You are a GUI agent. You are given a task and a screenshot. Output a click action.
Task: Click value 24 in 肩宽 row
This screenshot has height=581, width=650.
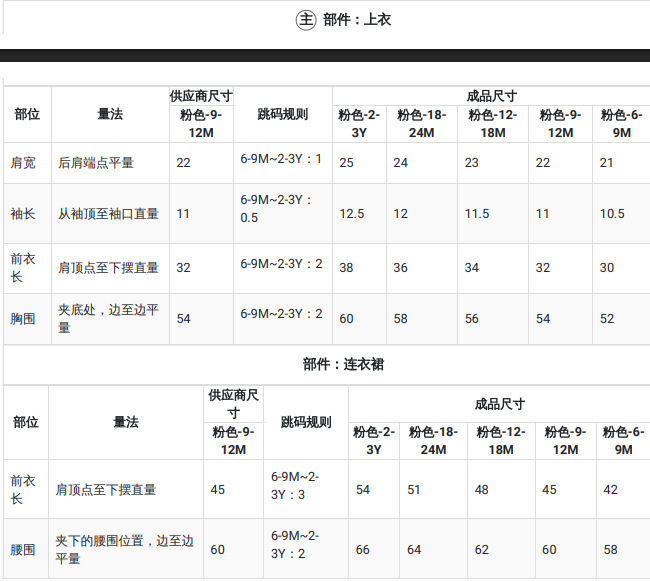click(x=400, y=162)
